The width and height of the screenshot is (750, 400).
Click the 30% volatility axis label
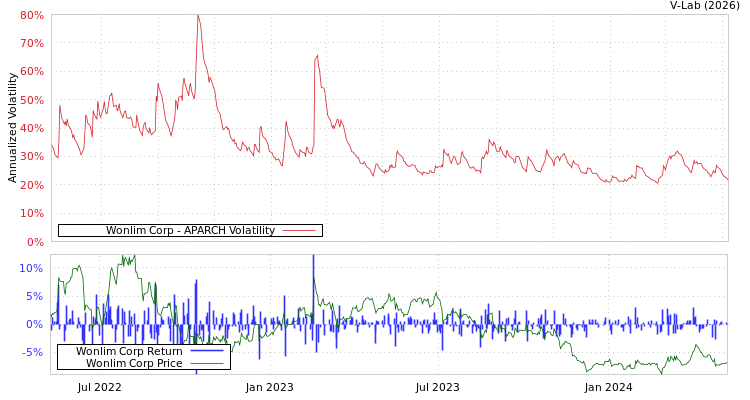click(31, 157)
